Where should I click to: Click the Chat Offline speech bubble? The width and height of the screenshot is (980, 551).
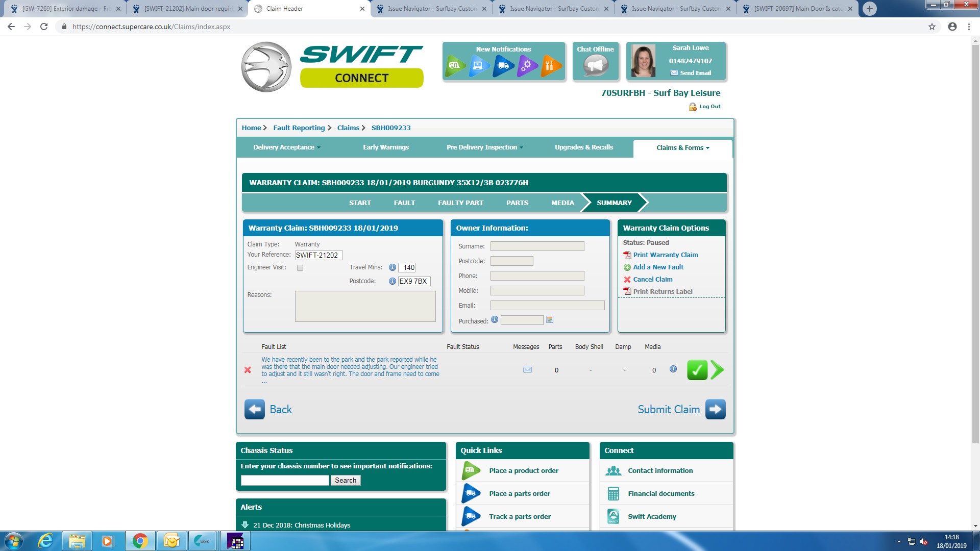tap(596, 65)
